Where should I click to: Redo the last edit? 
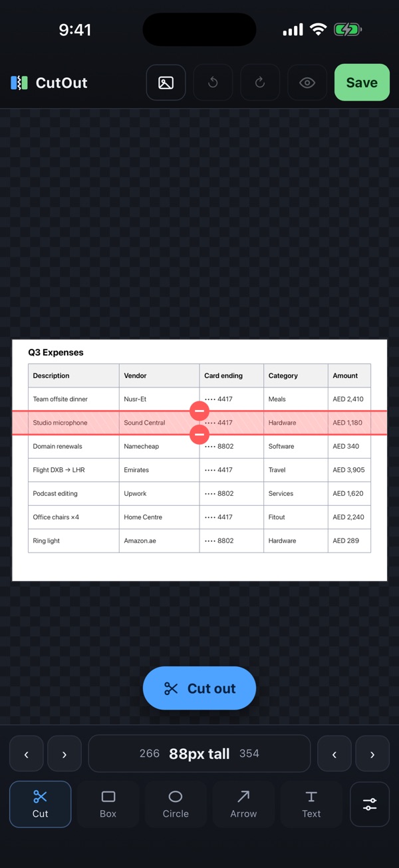(x=260, y=83)
